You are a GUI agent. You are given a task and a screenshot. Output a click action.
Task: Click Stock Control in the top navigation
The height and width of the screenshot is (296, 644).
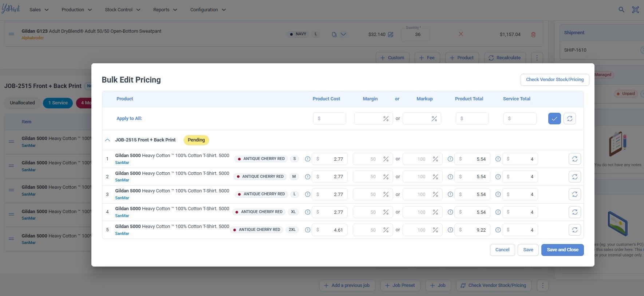click(122, 10)
